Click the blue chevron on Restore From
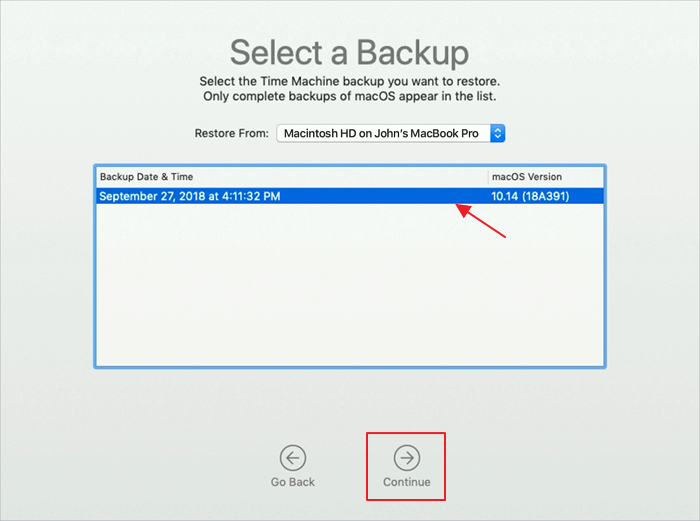Image resolution: width=700 pixels, height=521 pixels. pyautogui.click(x=498, y=133)
